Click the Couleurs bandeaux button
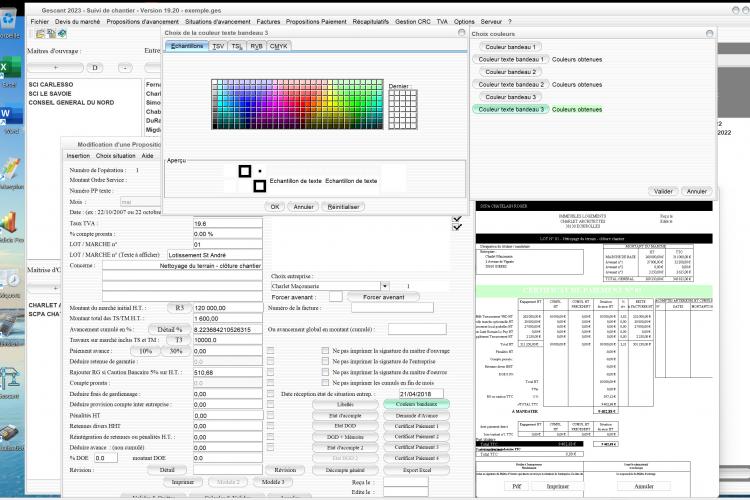Viewport: 750px width, 500px height. 416,404
